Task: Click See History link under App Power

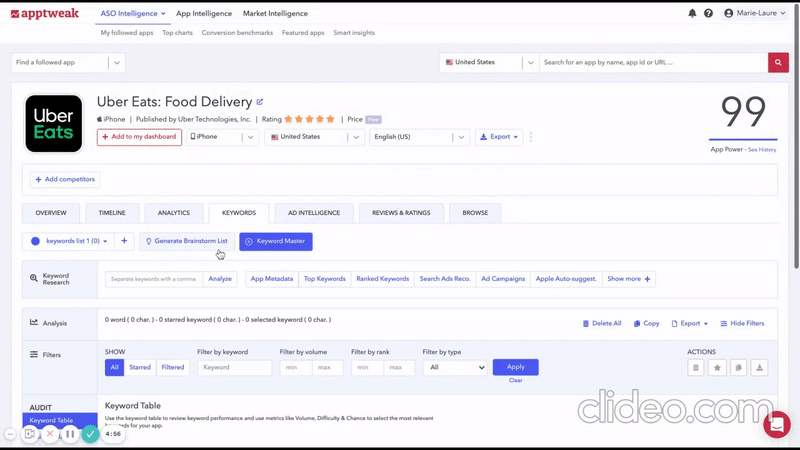Action: pos(762,149)
